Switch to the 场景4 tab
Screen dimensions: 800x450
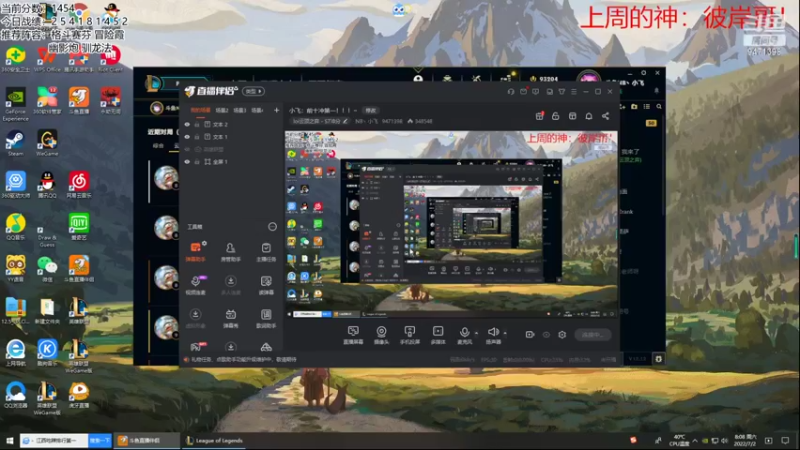point(257,110)
